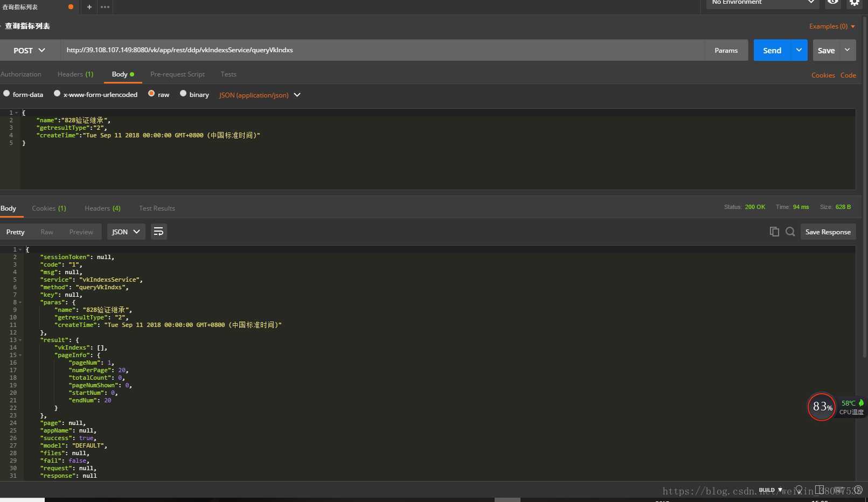
Task: Open the POST method dropdown
Action: point(30,50)
